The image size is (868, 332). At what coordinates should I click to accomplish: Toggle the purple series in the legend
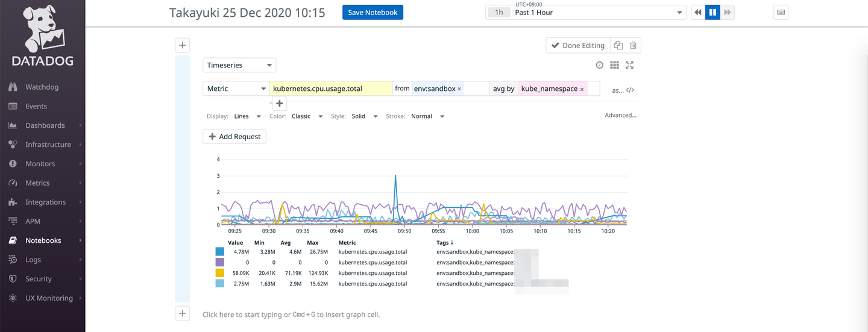[219, 262]
